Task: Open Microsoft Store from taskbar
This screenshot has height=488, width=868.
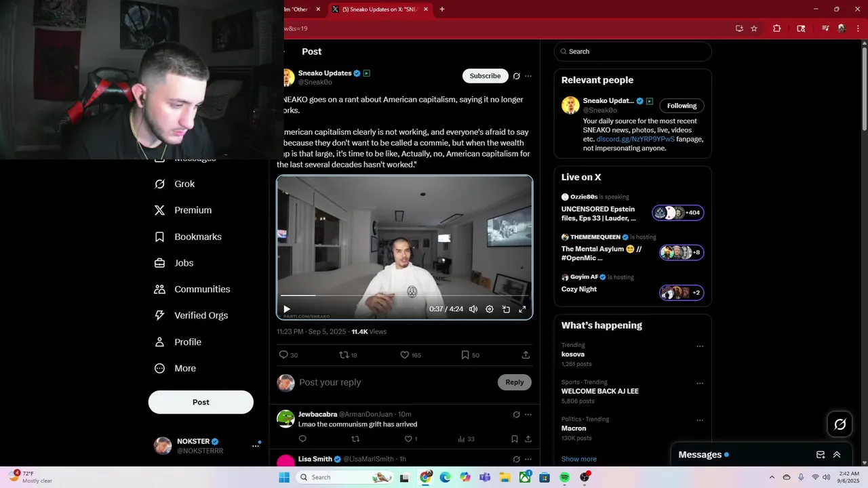Action: tap(545, 477)
